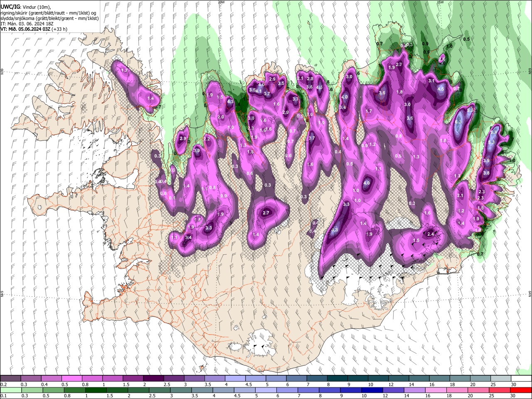
Task: Pick the palest green 0.1–0.3 swatch, bottom legend
Action: point(10,390)
